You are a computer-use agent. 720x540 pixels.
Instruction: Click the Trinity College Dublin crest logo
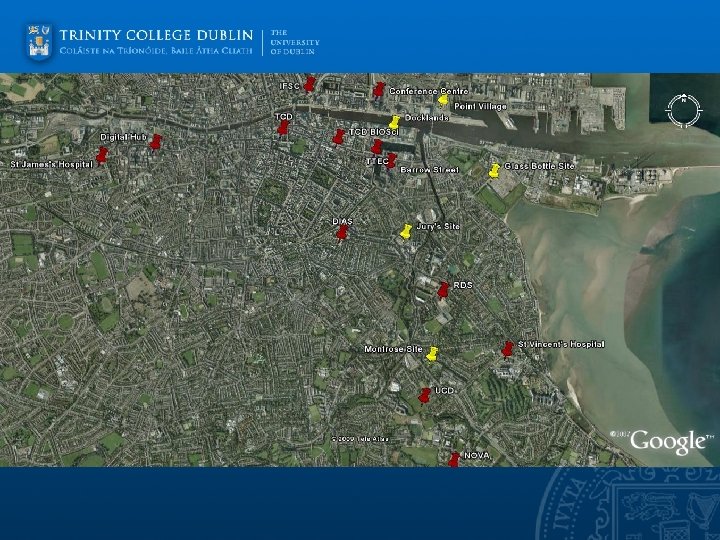(x=39, y=42)
